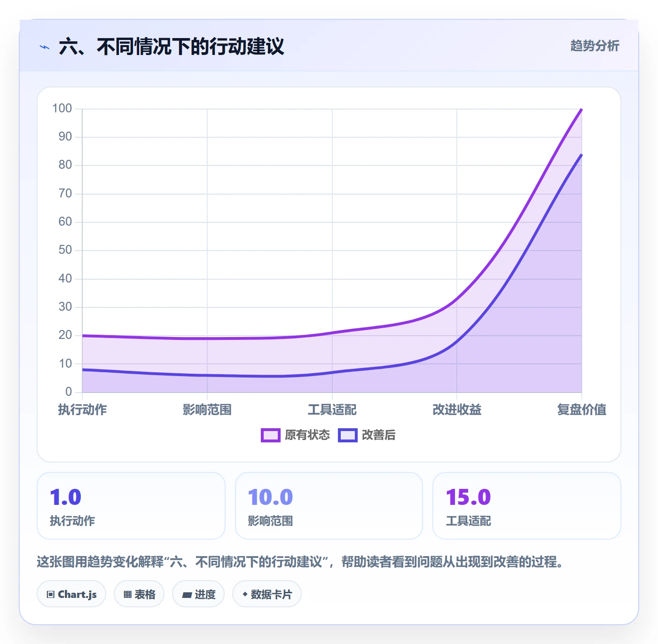The height and width of the screenshot is (644, 658).
Task: Select the 数据卡片 tag chip
Action: tap(267, 594)
